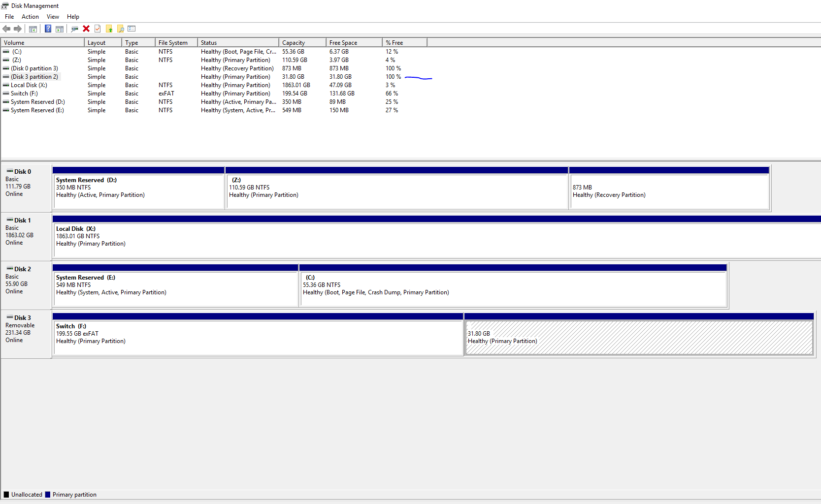The image size is (821, 504).
Task: Click the 131.68 GB free space cell
Action: [342, 94]
